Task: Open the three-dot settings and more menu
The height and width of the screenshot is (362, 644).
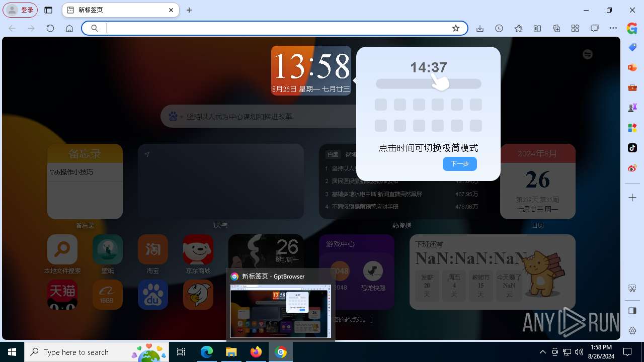Action: click(x=613, y=29)
